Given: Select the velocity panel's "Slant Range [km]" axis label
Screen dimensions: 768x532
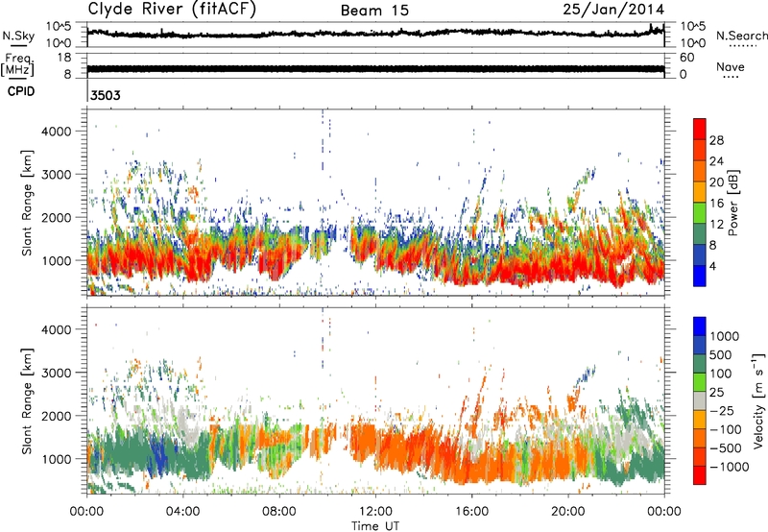Looking at the screenshot, I should point(27,401).
